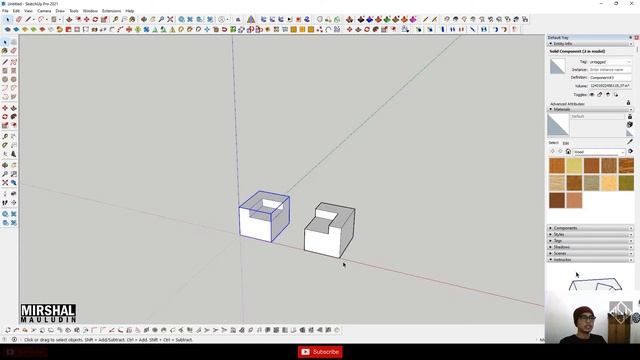The image size is (640, 360).
Task: Pick the Polygon tool in left toolbar
Action: click(x=13, y=79)
